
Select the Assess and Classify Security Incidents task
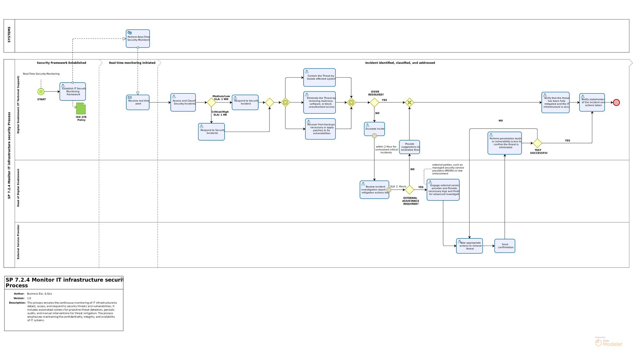click(x=183, y=102)
